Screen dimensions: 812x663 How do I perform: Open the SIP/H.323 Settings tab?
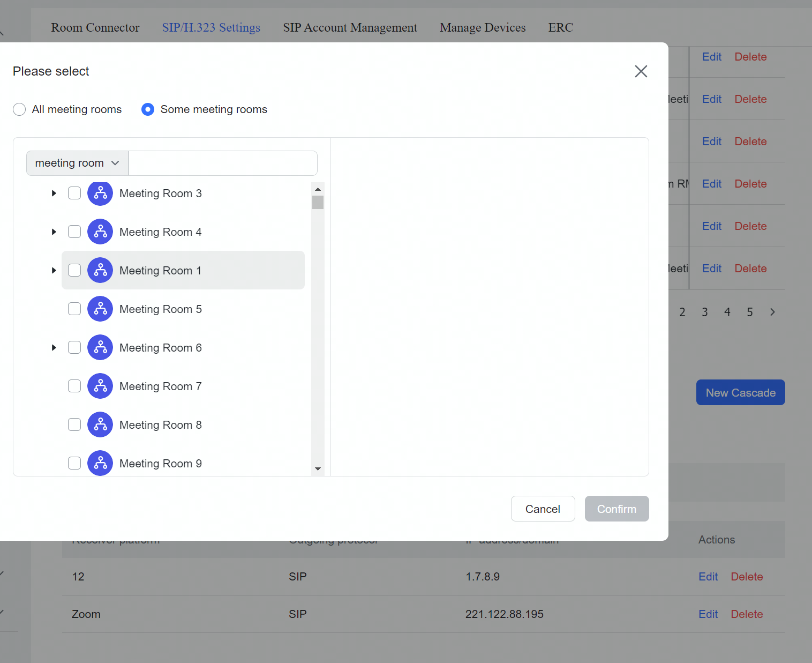click(211, 27)
